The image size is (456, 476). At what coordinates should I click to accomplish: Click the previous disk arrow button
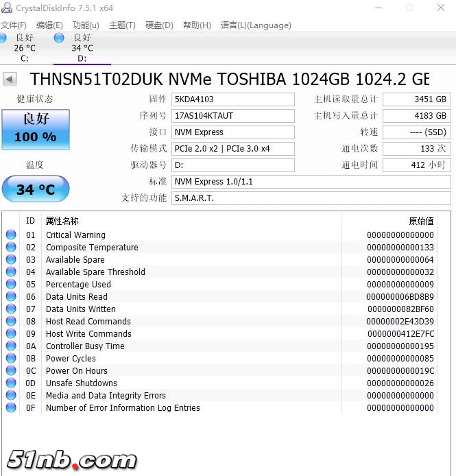[10, 80]
